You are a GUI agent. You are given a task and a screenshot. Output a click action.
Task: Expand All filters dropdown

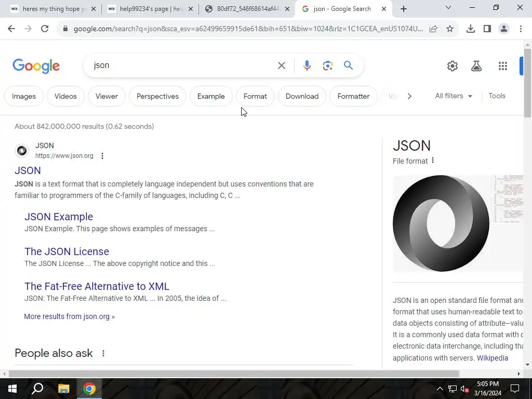pos(454,96)
